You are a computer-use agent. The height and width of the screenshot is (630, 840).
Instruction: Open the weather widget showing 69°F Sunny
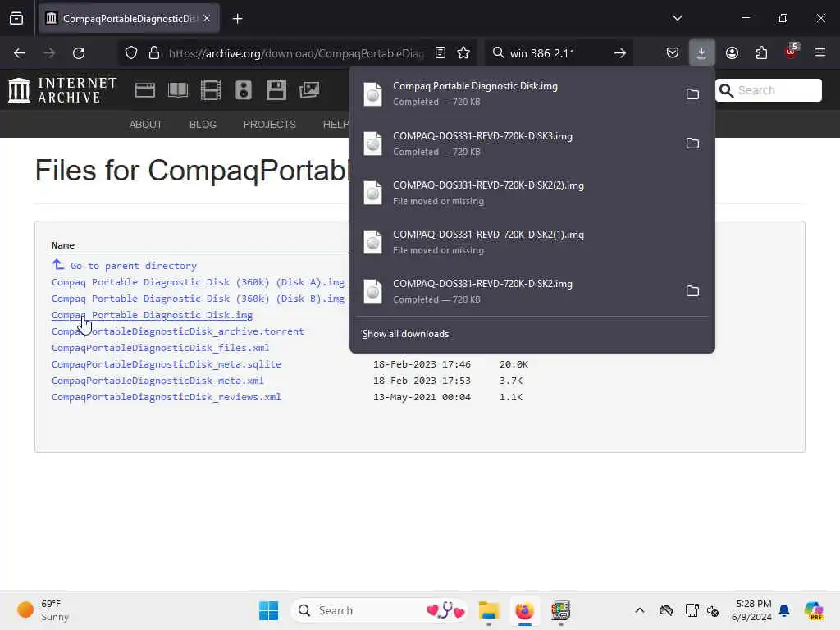tap(43, 610)
